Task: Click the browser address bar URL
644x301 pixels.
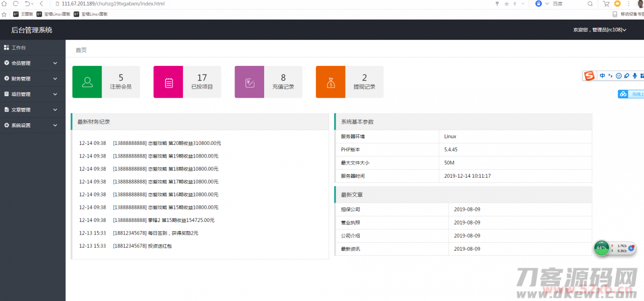Action: [x=113, y=4]
